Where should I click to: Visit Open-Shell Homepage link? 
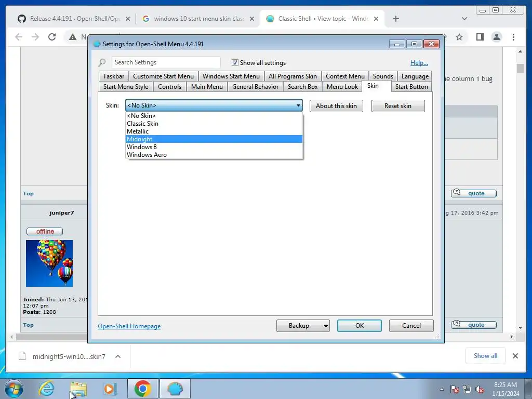pos(129,326)
